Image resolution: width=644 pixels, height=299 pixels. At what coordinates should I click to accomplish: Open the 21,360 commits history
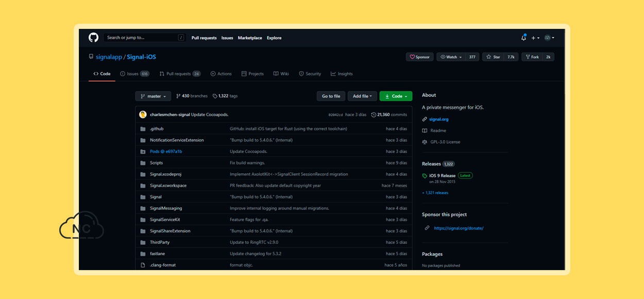tap(389, 114)
